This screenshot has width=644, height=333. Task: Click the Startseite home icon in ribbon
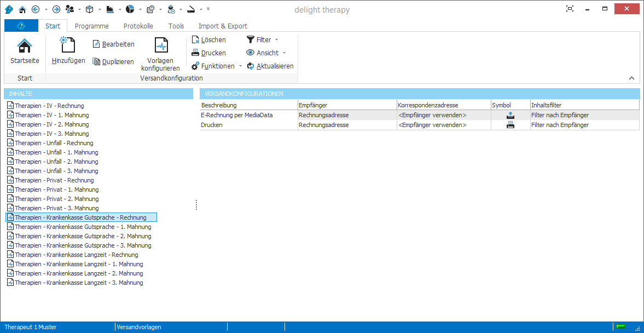point(25,46)
